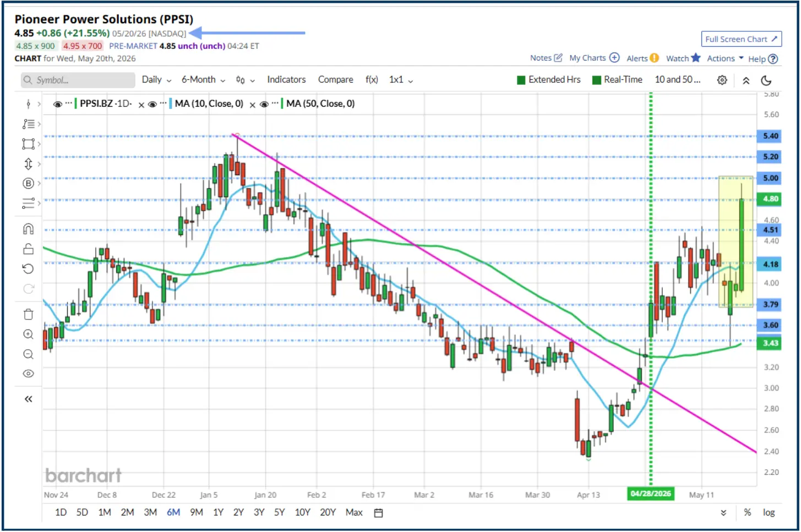This screenshot has height=532, width=801.
Task: Click the Watch star icon
Action: point(696,58)
